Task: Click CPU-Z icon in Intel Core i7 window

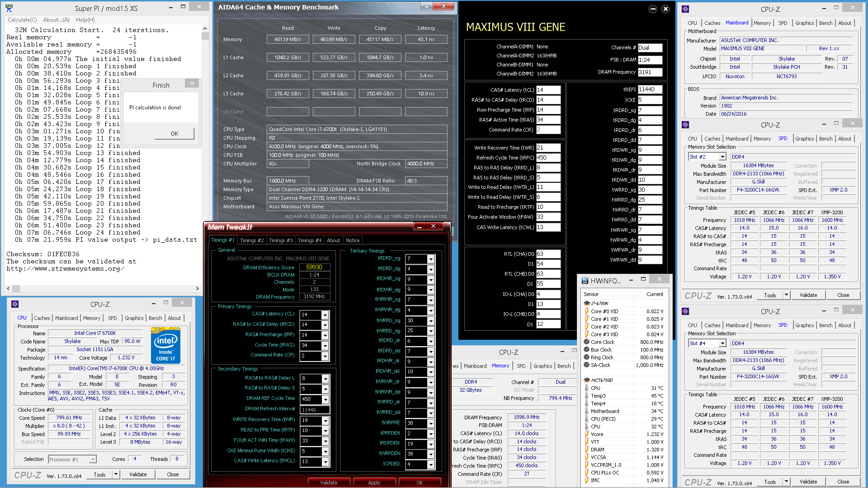Action: 15,304
